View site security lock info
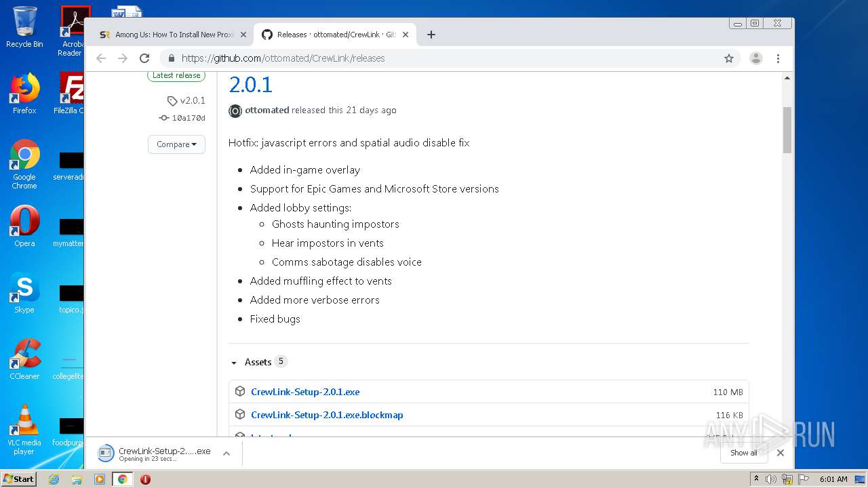 tap(171, 58)
